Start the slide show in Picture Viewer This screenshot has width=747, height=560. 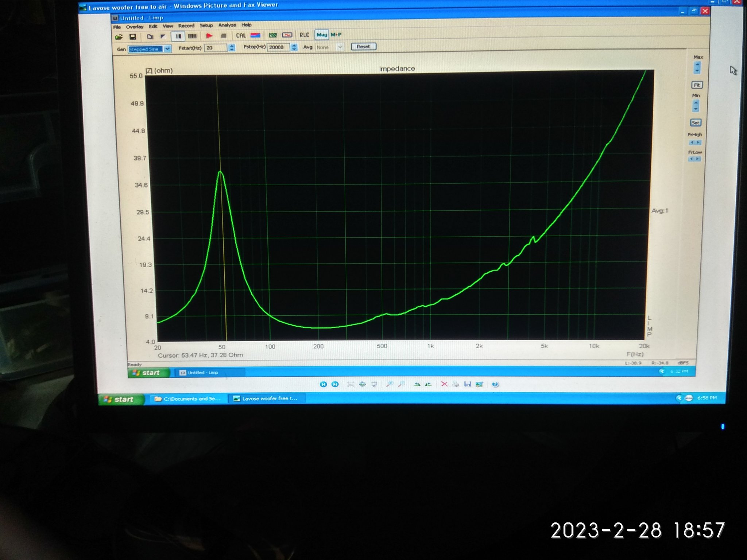(374, 384)
